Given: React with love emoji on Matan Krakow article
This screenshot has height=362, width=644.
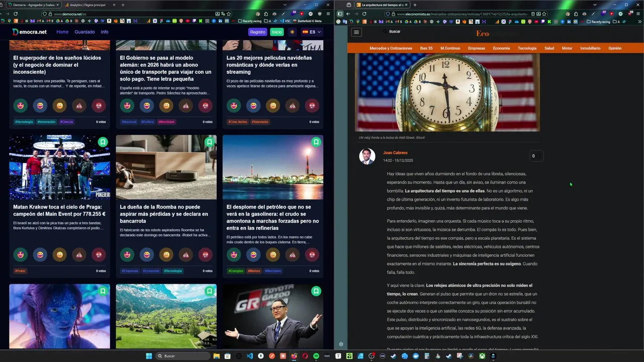Looking at the screenshot, I should tap(21, 255).
